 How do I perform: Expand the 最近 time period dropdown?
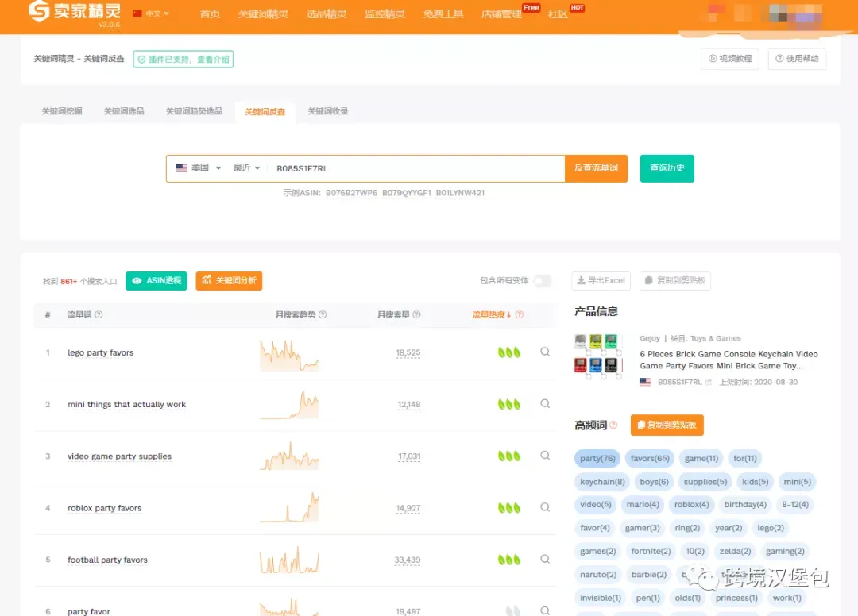pos(246,167)
